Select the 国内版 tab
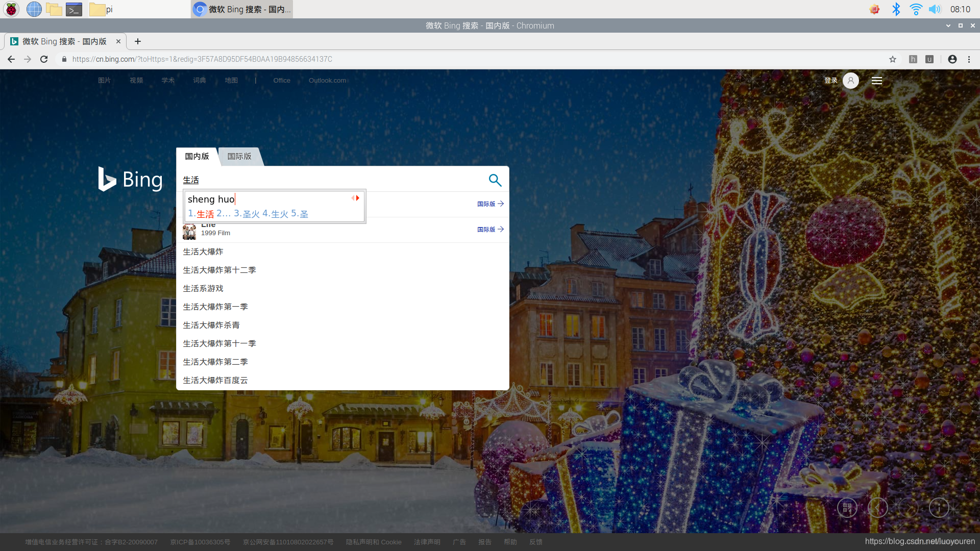This screenshot has width=980, height=551. click(197, 156)
